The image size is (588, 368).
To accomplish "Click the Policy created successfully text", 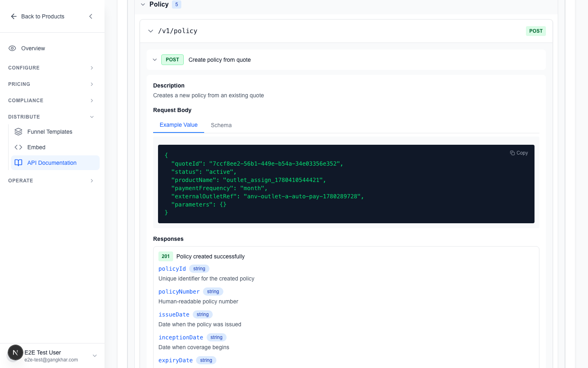I will point(210,256).
